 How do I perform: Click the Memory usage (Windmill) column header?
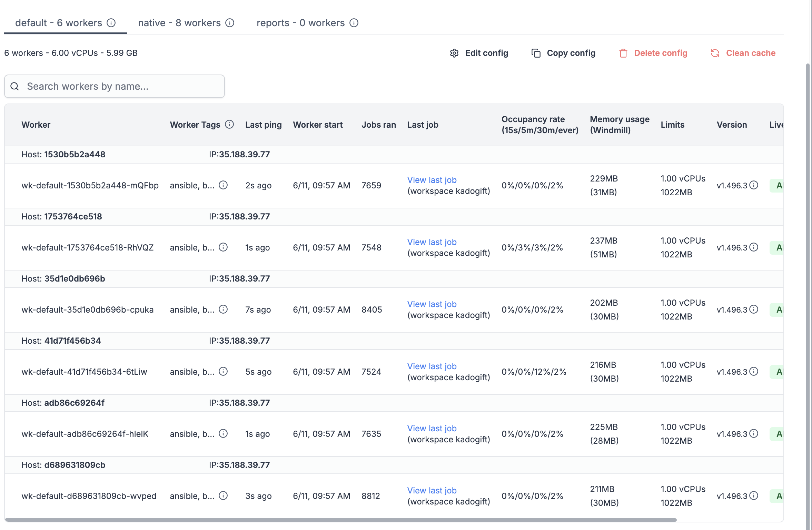pos(620,125)
